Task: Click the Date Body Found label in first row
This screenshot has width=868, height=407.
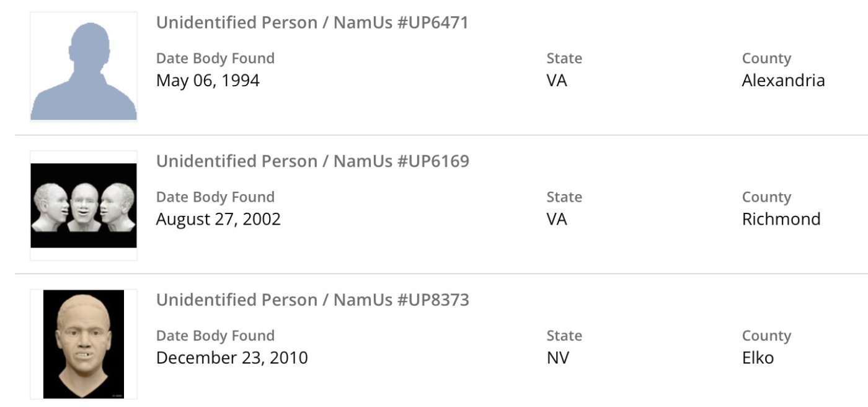Action: (215, 58)
